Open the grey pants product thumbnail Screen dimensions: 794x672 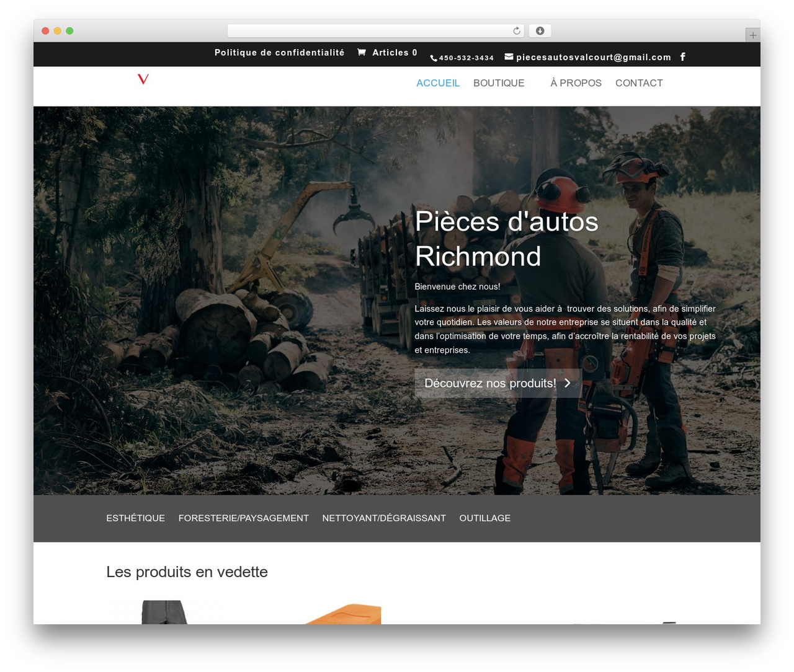point(164,612)
